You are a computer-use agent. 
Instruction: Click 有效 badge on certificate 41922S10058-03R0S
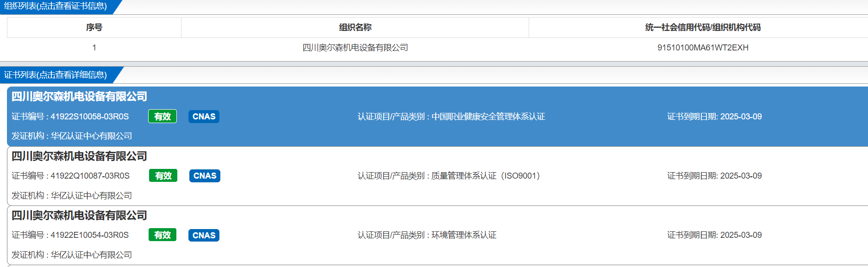(x=162, y=117)
